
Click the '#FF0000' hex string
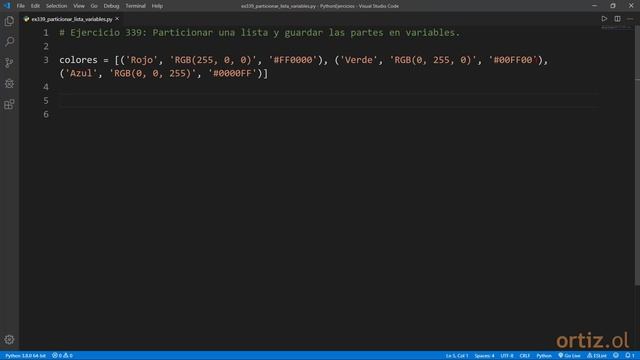click(293, 60)
